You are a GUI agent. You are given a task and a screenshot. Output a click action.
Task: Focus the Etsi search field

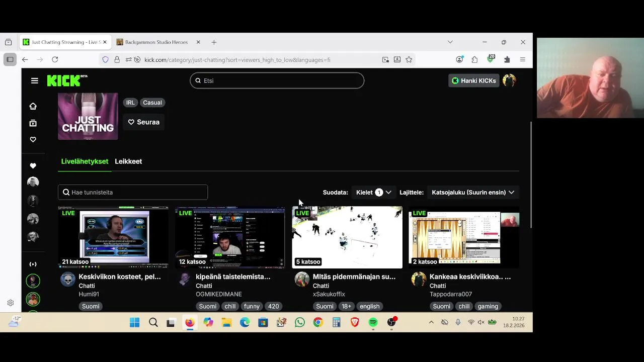(x=277, y=80)
